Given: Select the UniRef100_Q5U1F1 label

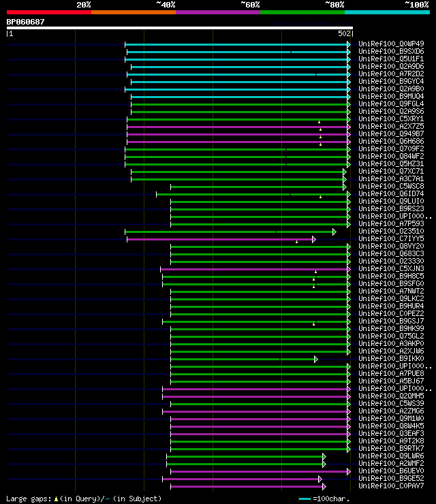Looking at the screenshot, I should coord(391,59).
